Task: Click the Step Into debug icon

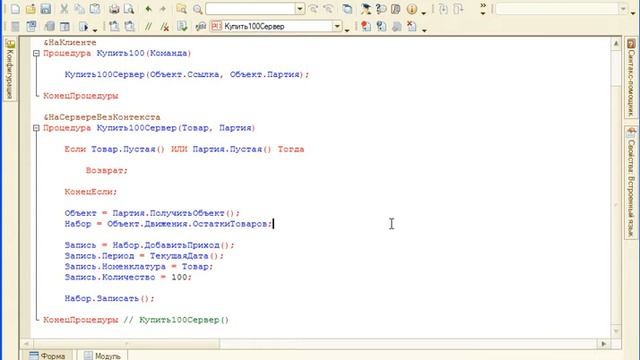Action: [443, 9]
